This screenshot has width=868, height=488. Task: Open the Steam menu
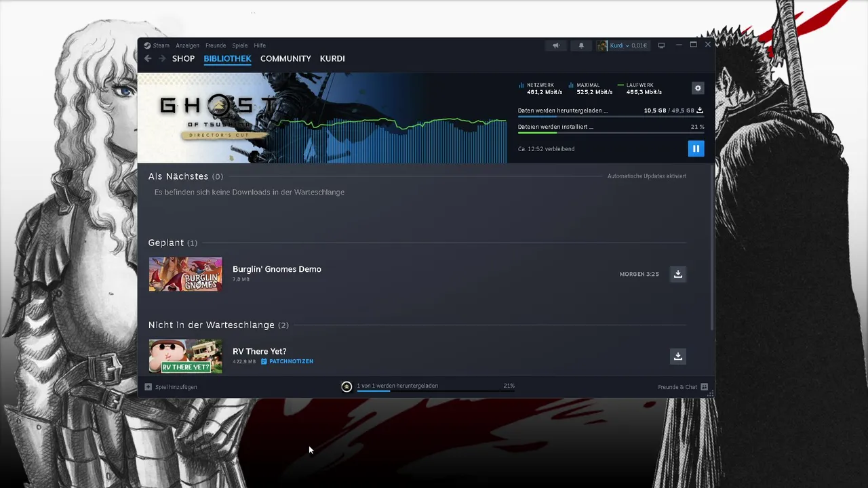161,45
